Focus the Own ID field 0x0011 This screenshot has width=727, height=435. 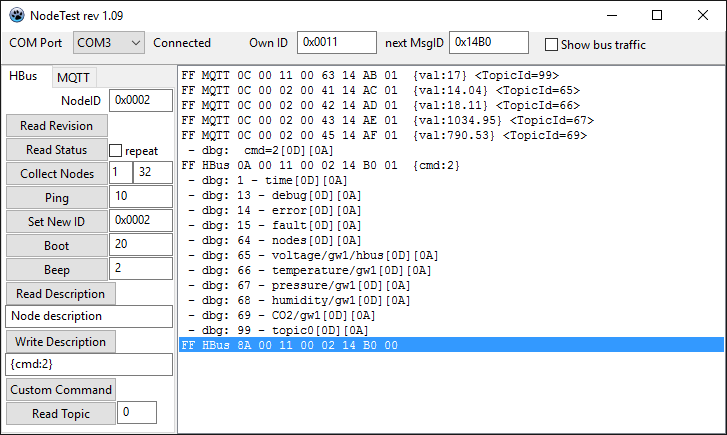coord(337,43)
